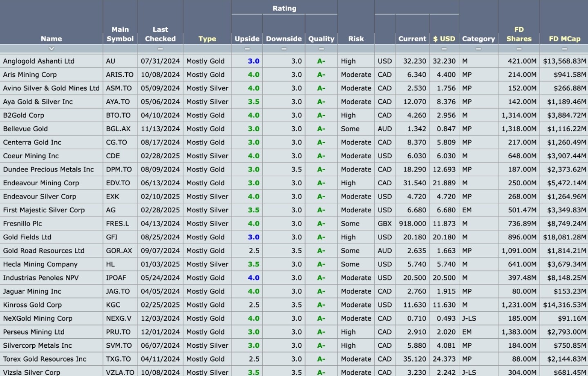This screenshot has height=376, width=588.
Task: Select the Anglogold Ashanti Ltd row name
Action: coord(39,61)
